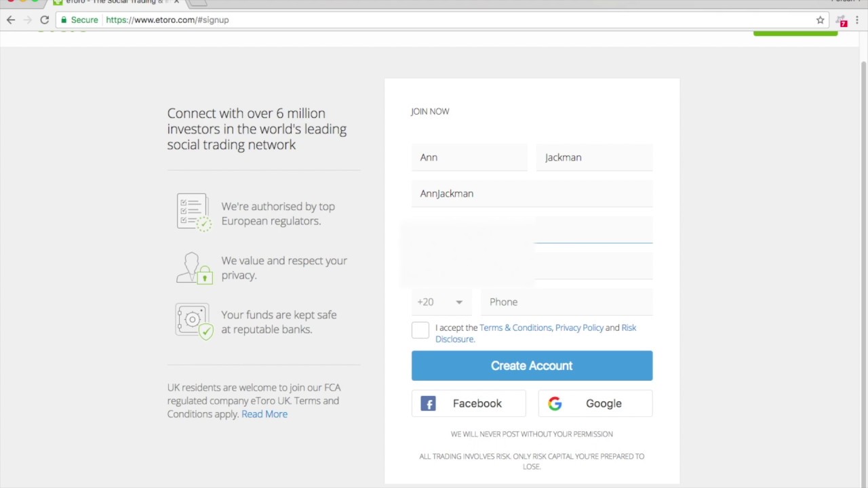Click the browser back arrow

[11, 20]
